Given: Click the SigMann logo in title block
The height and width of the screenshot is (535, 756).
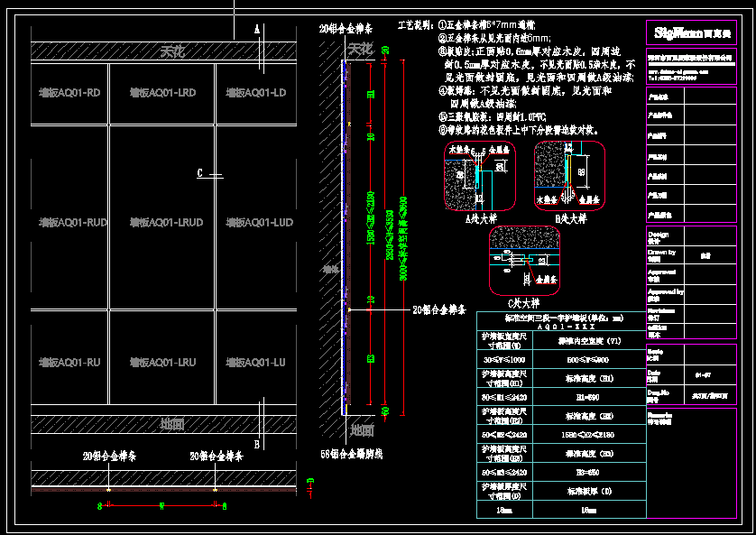Looking at the screenshot, I should (x=691, y=33).
